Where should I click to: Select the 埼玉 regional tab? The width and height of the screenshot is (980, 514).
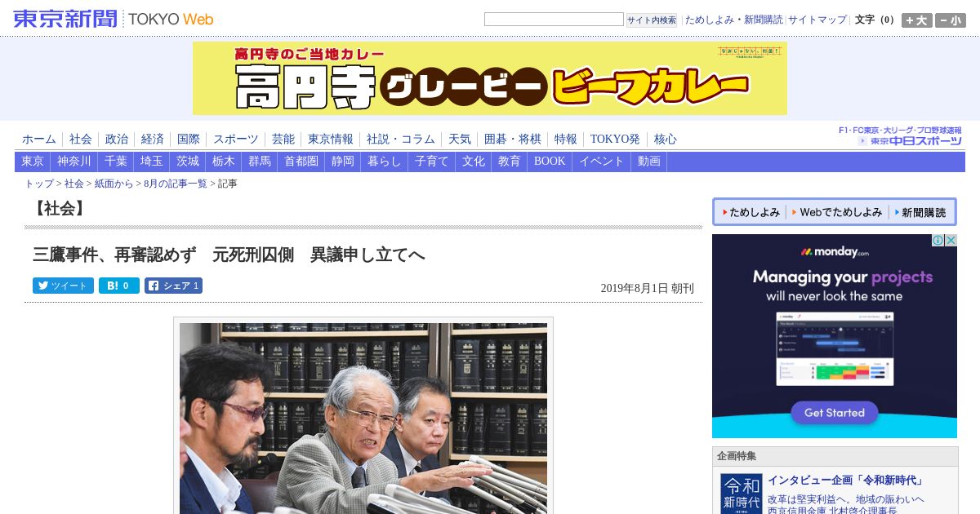click(x=152, y=162)
